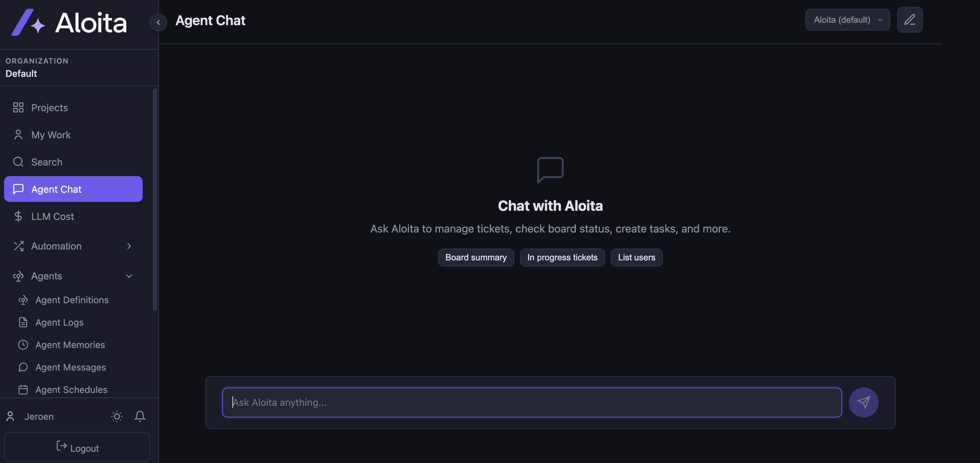Viewport: 980px width, 463px height.
Task: Click the Agent Logs document icon
Action: (23, 323)
